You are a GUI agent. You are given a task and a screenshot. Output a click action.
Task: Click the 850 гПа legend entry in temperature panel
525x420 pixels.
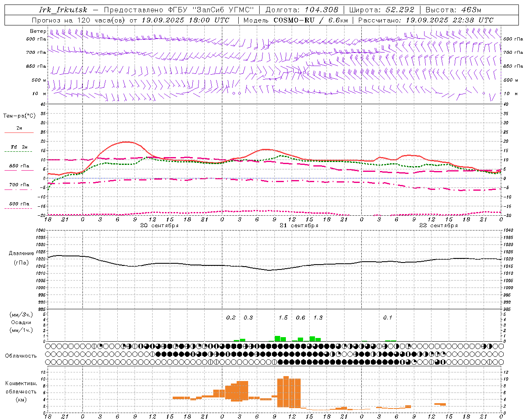19,166
